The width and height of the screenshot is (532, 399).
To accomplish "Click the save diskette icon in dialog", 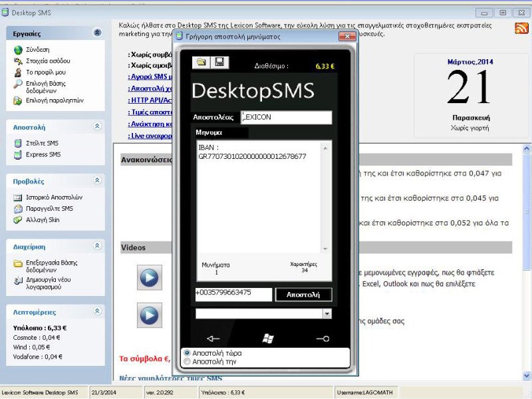I will tap(220, 62).
